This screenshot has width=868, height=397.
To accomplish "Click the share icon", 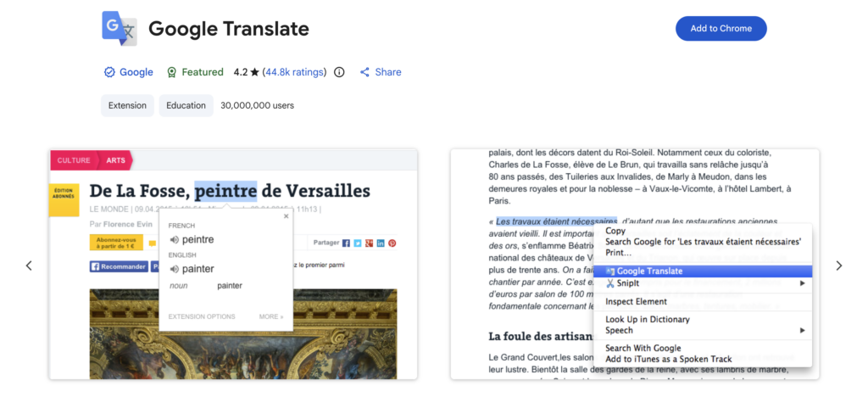I will 364,72.
